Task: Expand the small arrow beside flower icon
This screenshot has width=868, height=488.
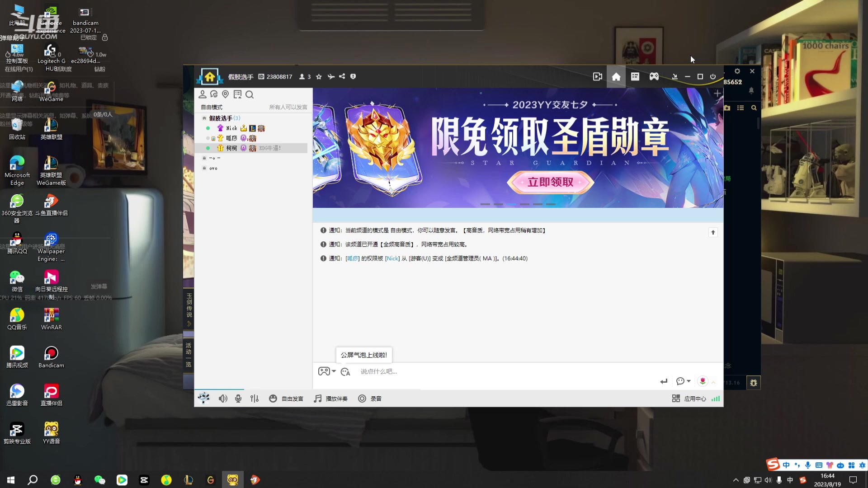Action: tap(713, 382)
